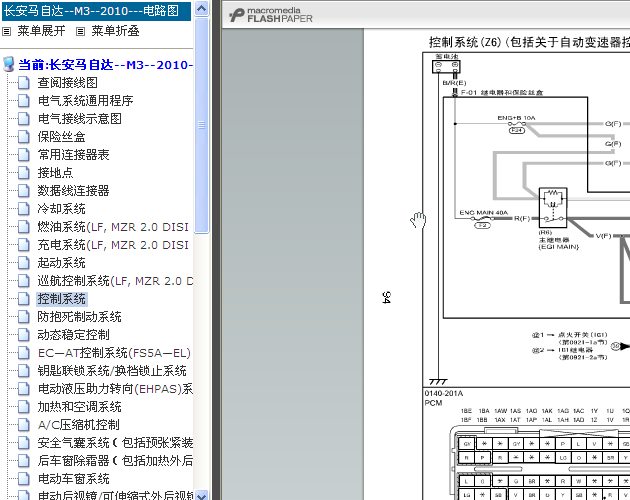The image size is (630, 500).
Task: Click the ENG MAIN 40A fuse label
Action: pyautogui.click(x=484, y=212)
